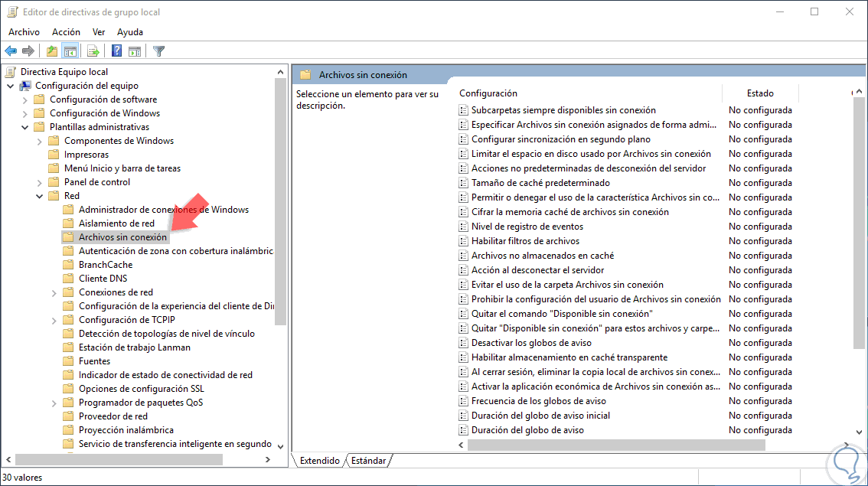This screenshot has width=868, height=486.
Task: Open the Acción menu
Action: click(66, 31)
